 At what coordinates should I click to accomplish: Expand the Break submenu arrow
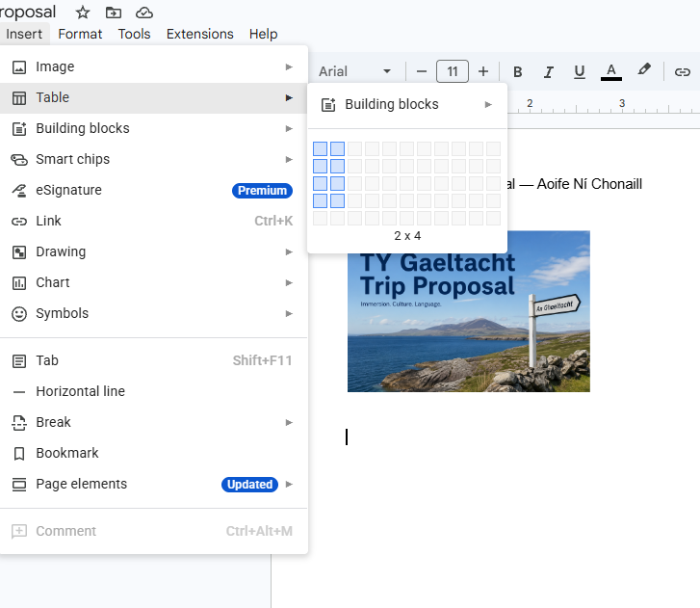pyautogui.click(x=289, y=423)
